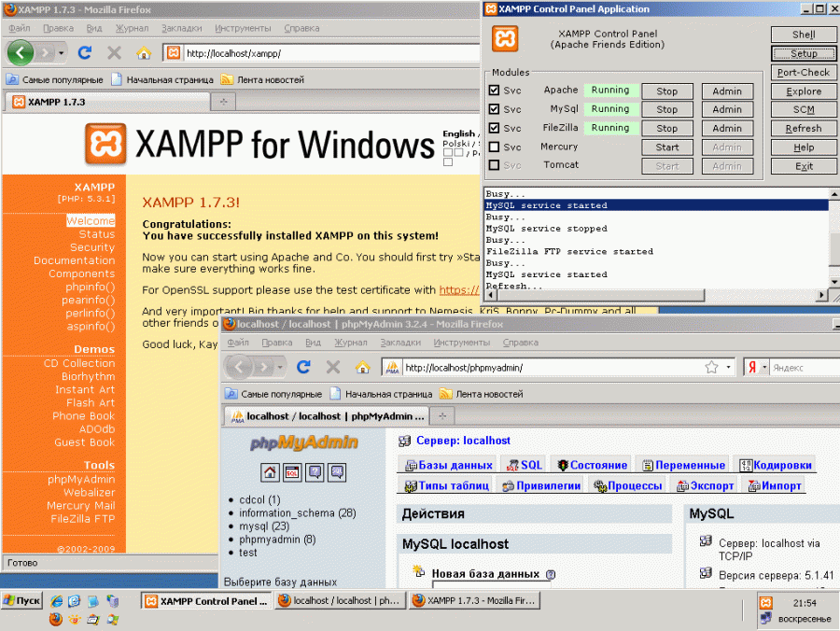Open the Webalizer link under Tools
This screenshot has height=631, width=840.
coord(90,492)
